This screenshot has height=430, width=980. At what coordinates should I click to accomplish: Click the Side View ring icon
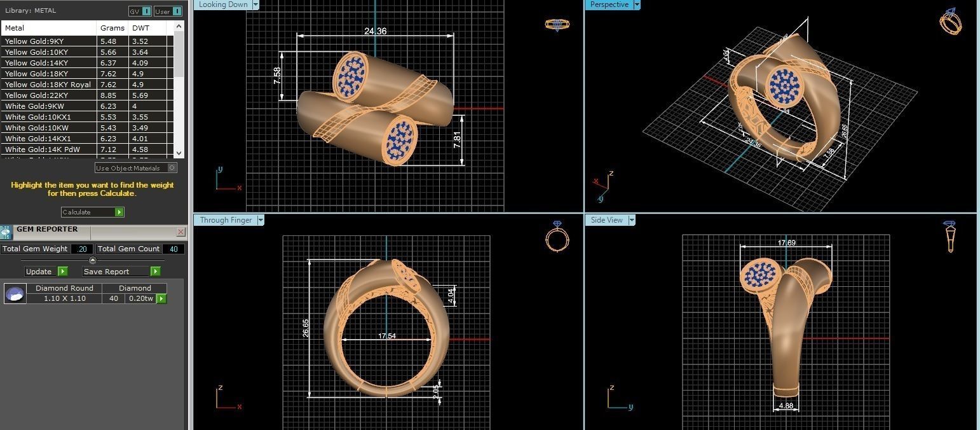(x=950, y=236)
